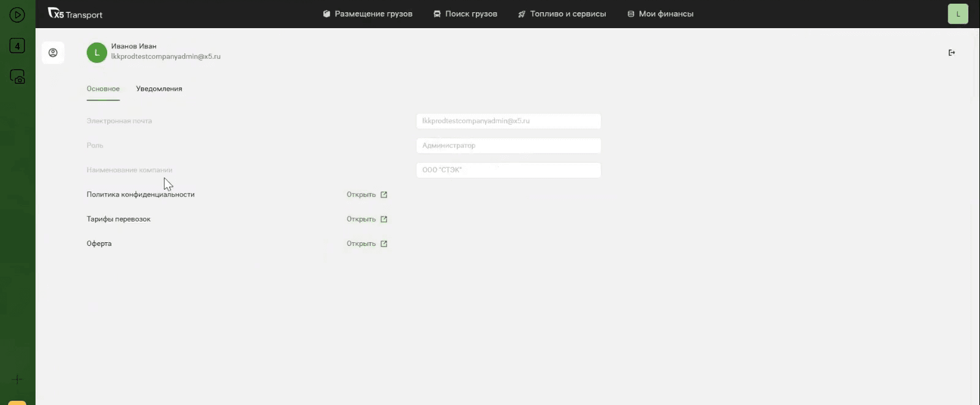Click the rocket icon before Топливо и сервисы
This screenshot has width=980, height=405.
[522, 14]
